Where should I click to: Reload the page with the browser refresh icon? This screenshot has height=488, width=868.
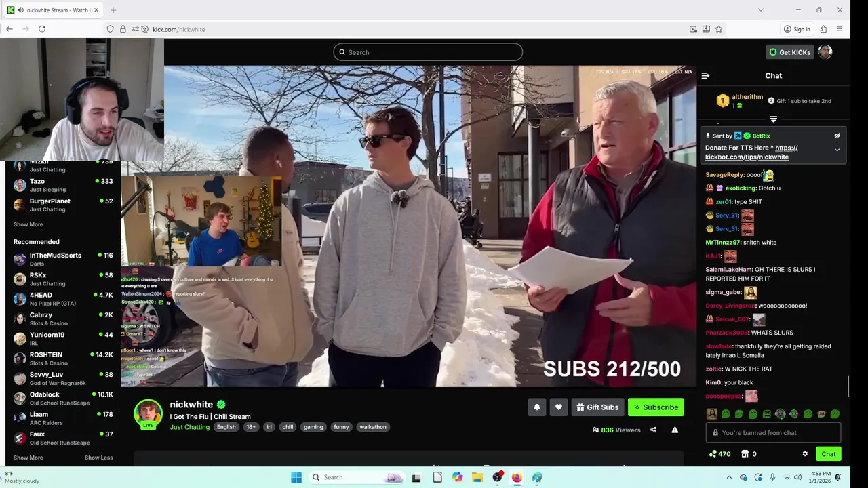pos(42,29)
